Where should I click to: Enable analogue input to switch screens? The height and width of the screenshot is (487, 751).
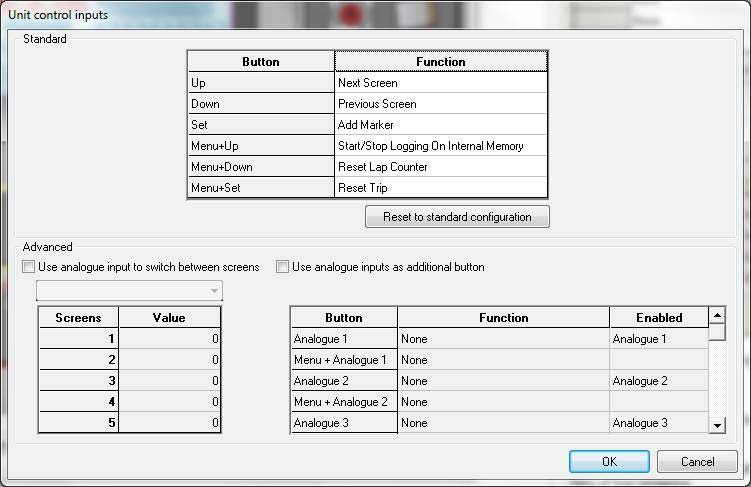[x=28, y=267]
